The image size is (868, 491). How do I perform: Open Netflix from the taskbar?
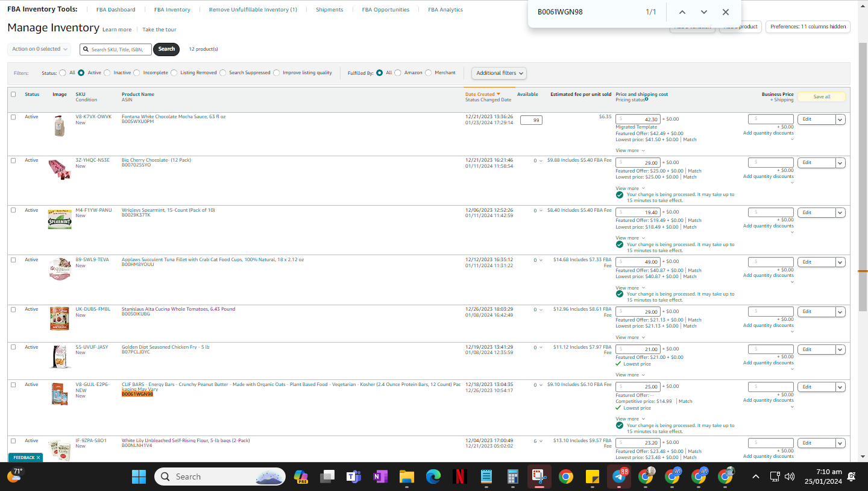click(x=460, y=477)
